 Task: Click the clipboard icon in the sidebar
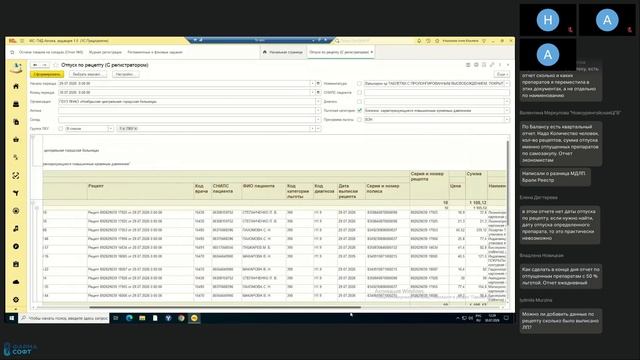(x=16, y=264)
